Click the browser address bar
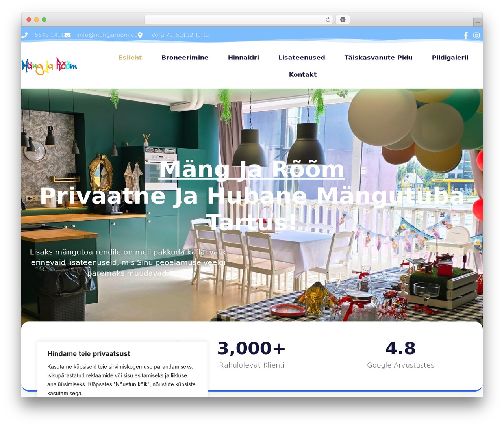Screen dimensions: 504x427 click(239, 20)
